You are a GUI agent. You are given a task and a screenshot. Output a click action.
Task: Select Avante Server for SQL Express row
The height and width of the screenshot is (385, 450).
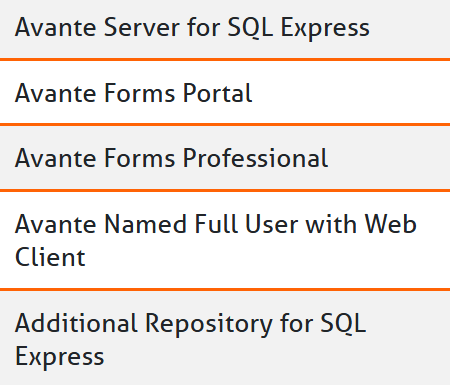(225, 29)
